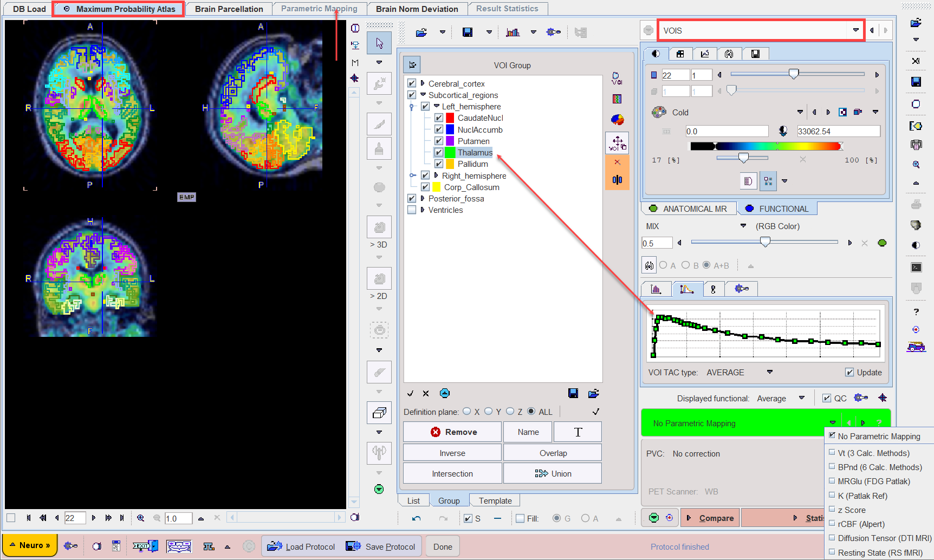Viewport: 934px width, 560px height.
Task: Zoom in the image view
Action: click(141, 518)
